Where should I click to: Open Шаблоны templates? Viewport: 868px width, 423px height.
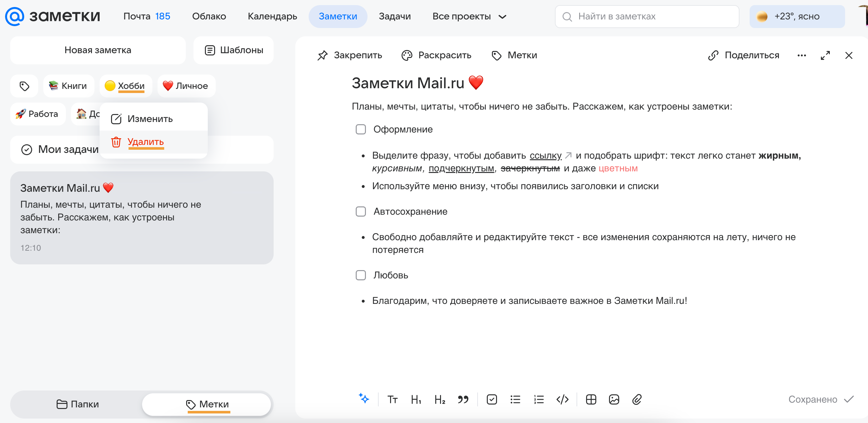(234, 50)
